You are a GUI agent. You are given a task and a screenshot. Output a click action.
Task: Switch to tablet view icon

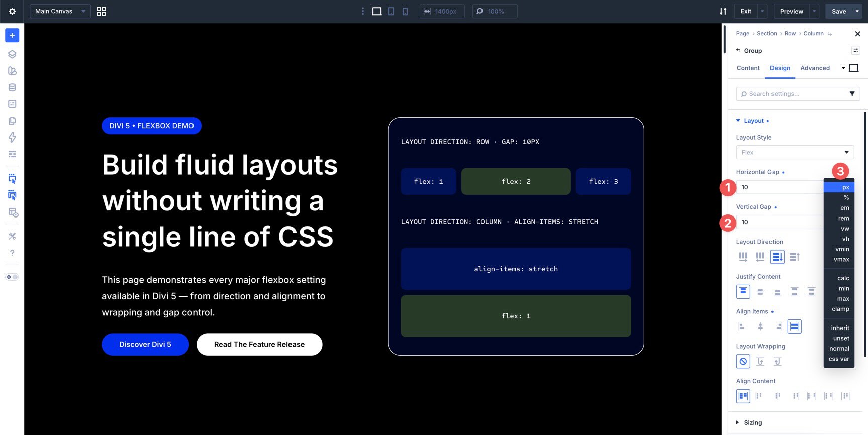click(391, 11)
